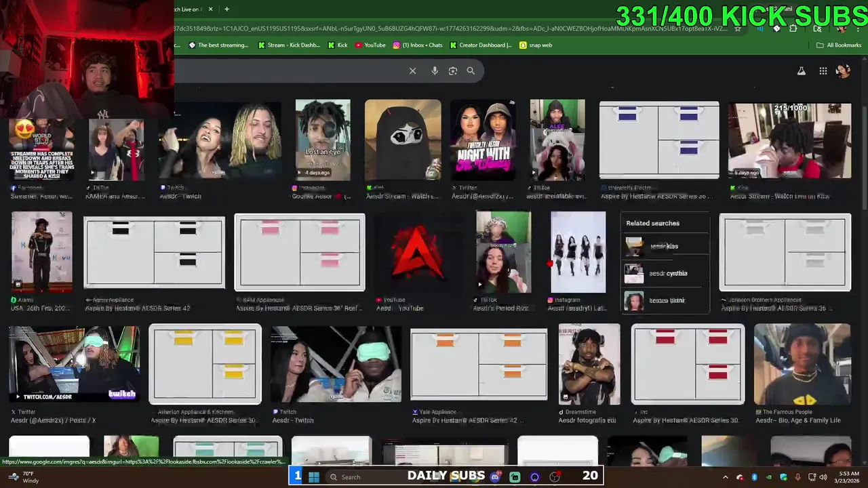Open 'Creator Dashboard' bookmark

click(481, 45)
